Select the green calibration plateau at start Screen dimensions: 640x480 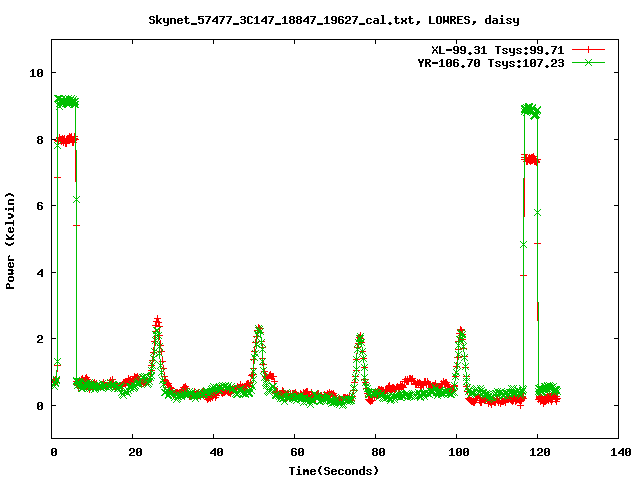(66, 101)
